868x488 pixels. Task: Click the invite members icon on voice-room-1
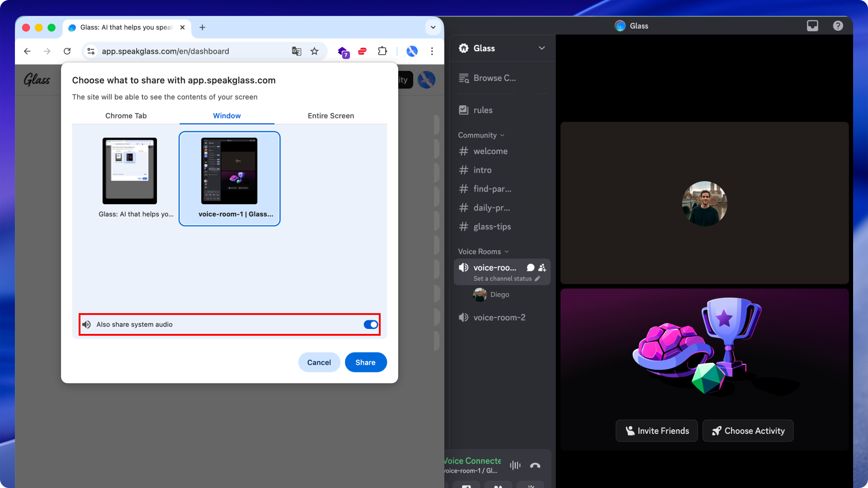pyautogui.click(x=542, y=267)
